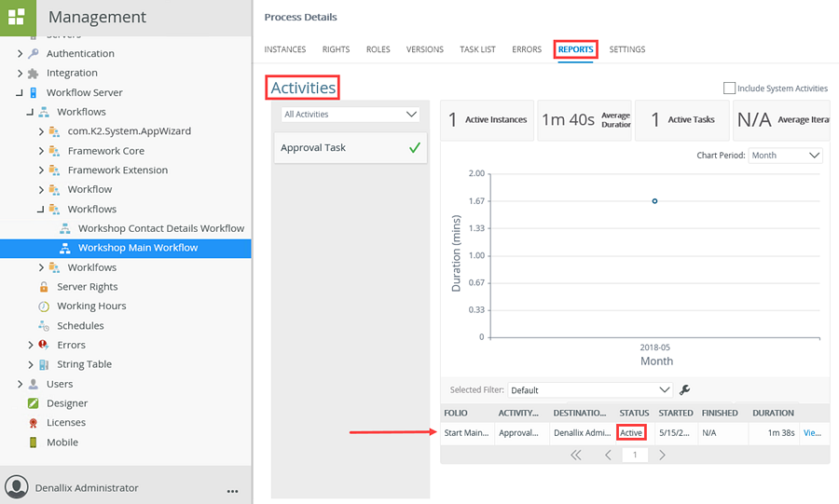Enable Include System Activities checkbox
Screen dimensions: 839x504
point(729,89)
